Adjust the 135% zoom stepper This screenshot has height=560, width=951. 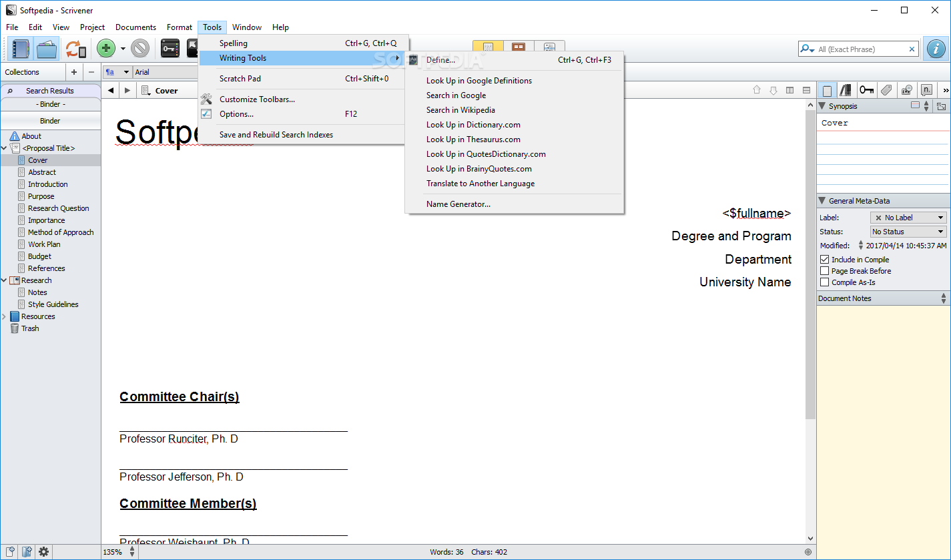(132, 552)
